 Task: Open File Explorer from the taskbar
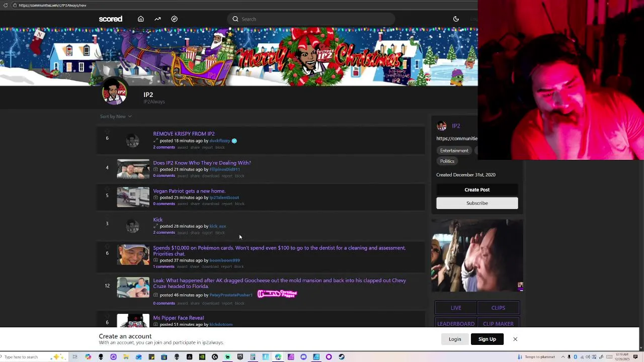coord(126,357)
